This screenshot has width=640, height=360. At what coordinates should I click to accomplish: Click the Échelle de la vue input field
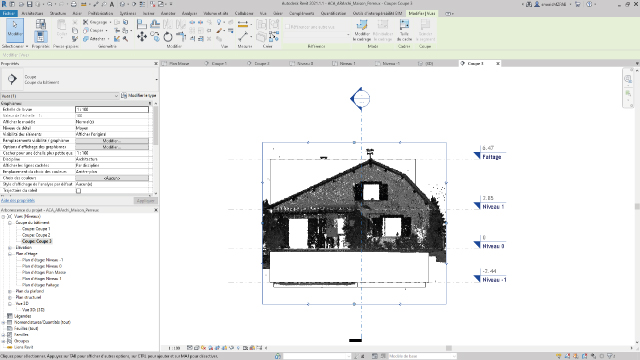tap(112, 109)
